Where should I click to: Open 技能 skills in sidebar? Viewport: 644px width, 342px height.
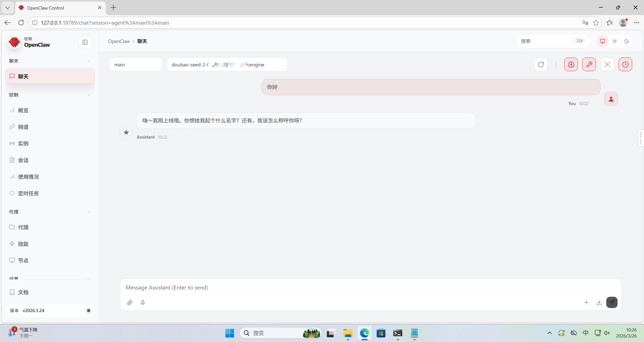click(50, 244)
